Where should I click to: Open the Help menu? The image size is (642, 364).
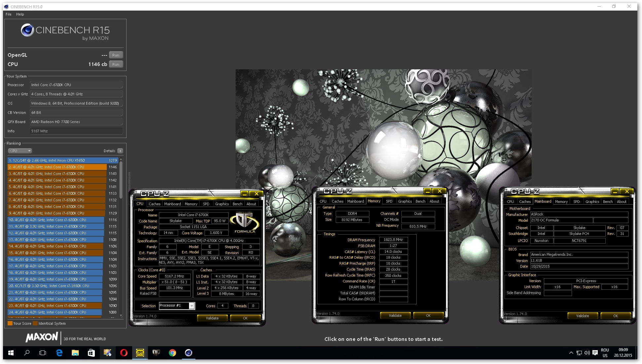(x=20, y=14)
